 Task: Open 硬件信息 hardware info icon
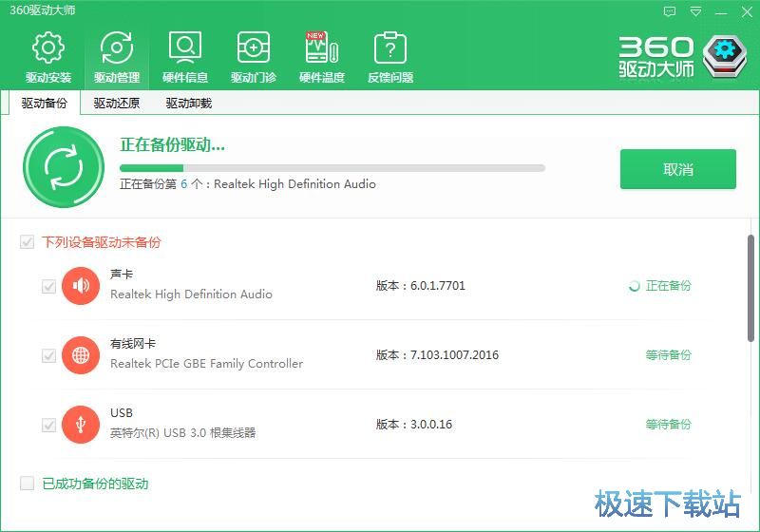click(184, 47)
